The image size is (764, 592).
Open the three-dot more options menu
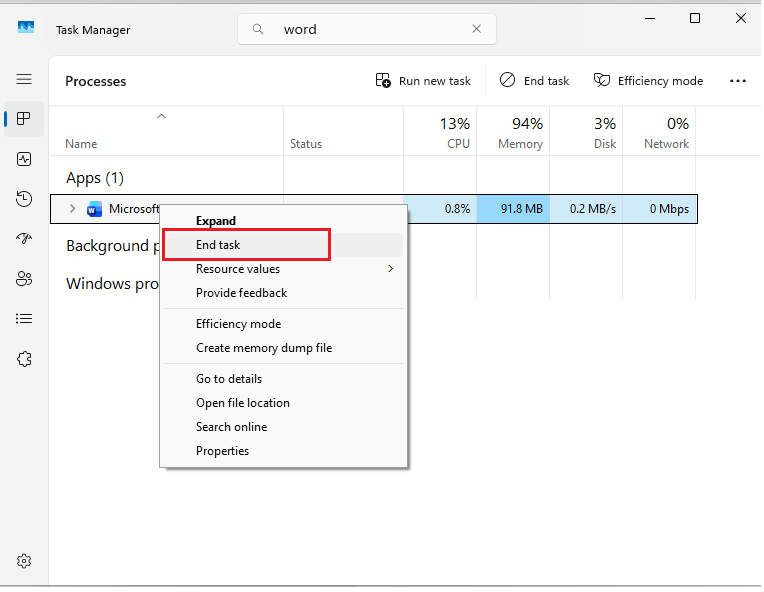738,81
